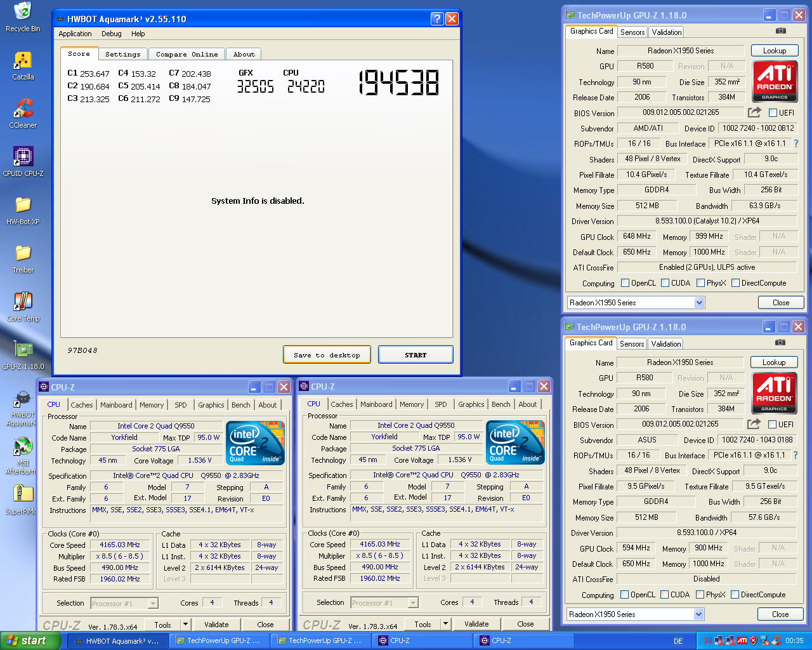This screenshot has height=650, width=812.
Task: Switch to About tab in Aquamark
Action: tap(244, 55)
